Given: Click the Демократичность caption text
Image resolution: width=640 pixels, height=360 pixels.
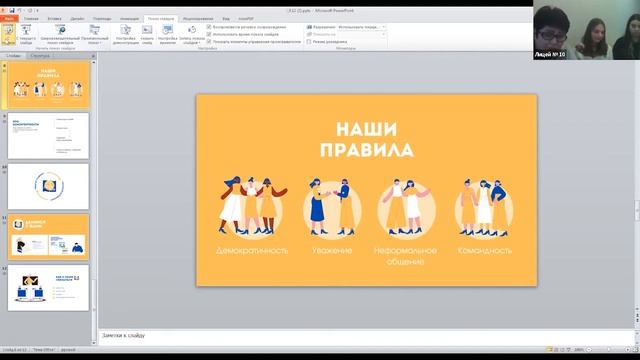Looking at the screenshot, I should pyautogui.click(x=252, y=251).
